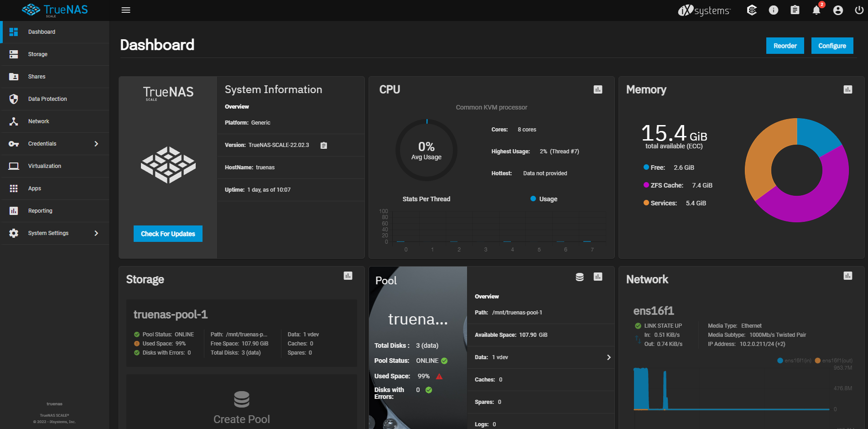Image resolution: width=868 pixels, height=429 pixels.
Task: Click the ens16f1(out) legend marker
Action: click(x=818, y=361)
